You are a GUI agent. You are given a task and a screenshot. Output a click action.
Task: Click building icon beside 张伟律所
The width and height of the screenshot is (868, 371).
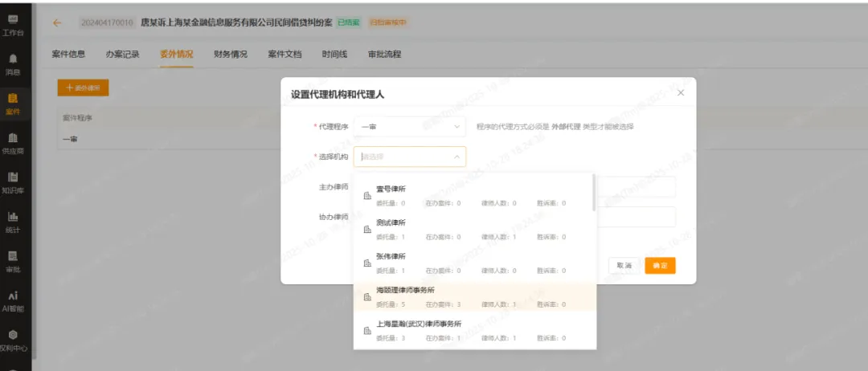click(367, 263)
